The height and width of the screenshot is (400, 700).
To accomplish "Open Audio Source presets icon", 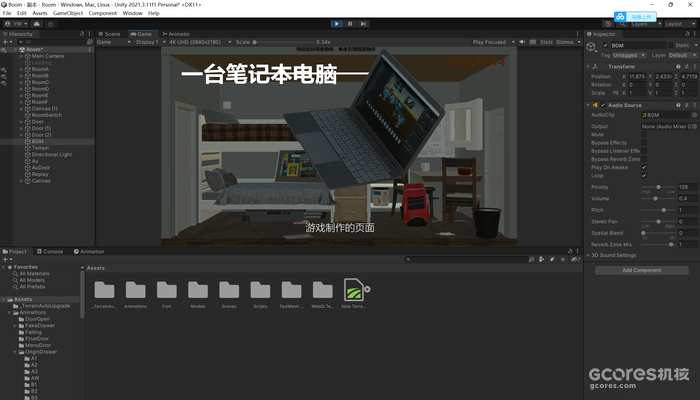I will (687, 105).
